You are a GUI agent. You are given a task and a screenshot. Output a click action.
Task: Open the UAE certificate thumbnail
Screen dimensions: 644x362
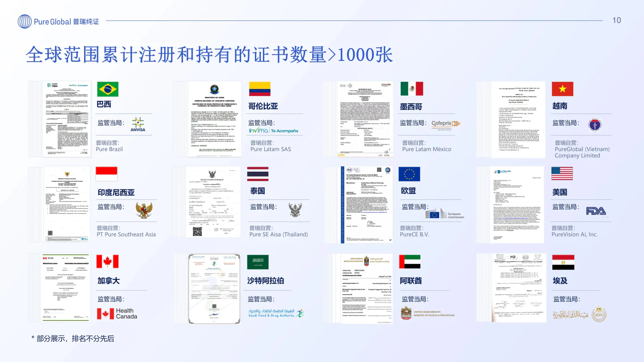(366, 288)
